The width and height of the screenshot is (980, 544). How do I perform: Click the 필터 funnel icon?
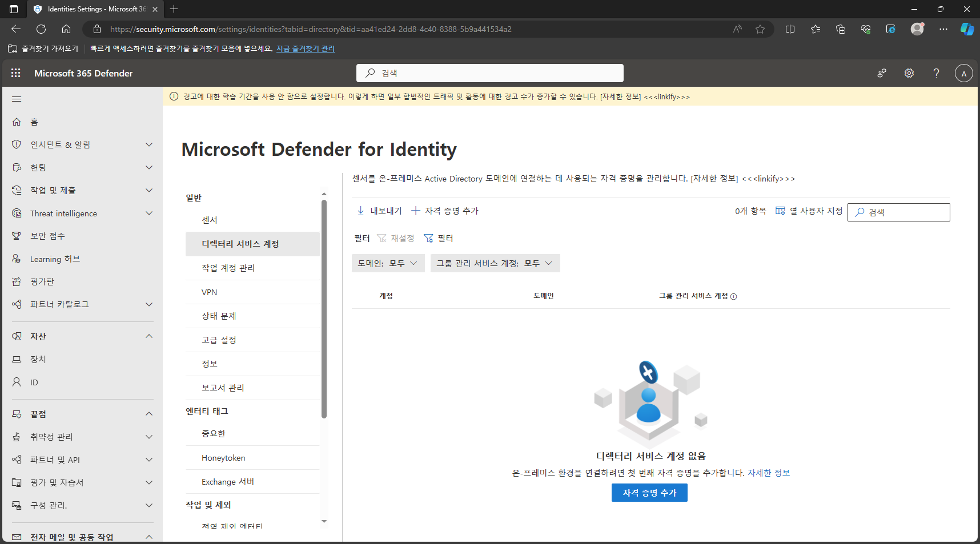(x=428, y=238)
